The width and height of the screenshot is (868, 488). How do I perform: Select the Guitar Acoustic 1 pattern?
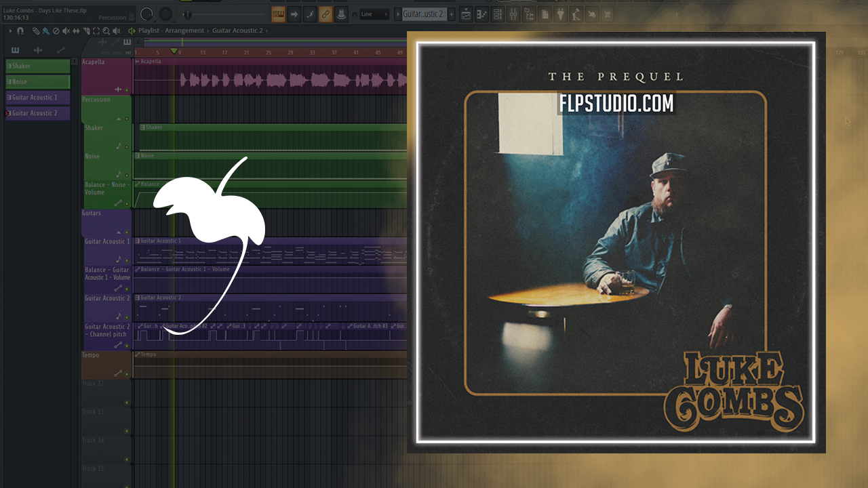point(37,98)
